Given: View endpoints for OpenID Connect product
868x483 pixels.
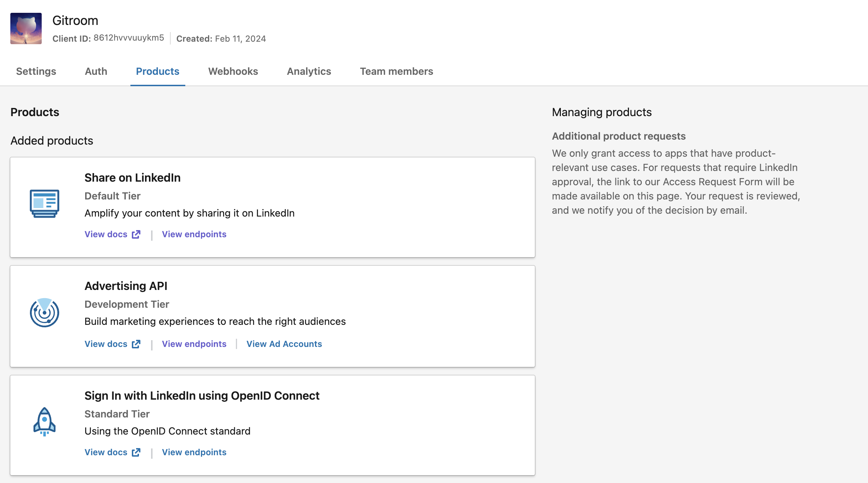Looking at the screenshot, I should pos(194,452).
